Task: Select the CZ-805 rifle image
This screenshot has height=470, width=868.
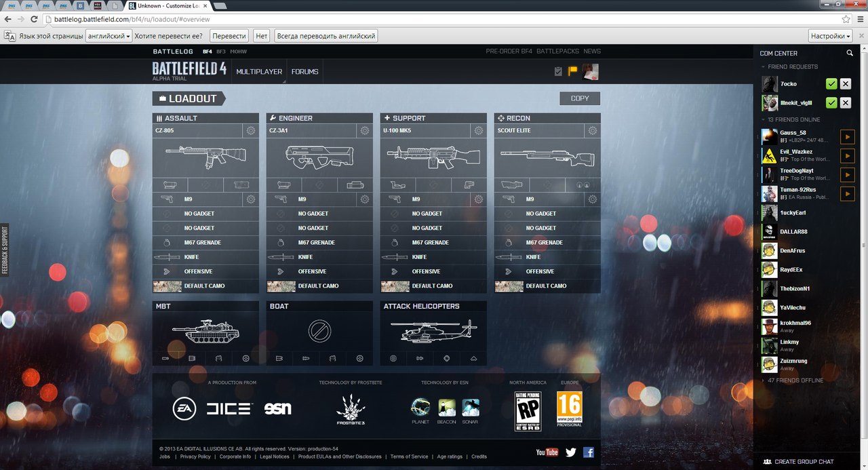Action: [x=205, y=157]
